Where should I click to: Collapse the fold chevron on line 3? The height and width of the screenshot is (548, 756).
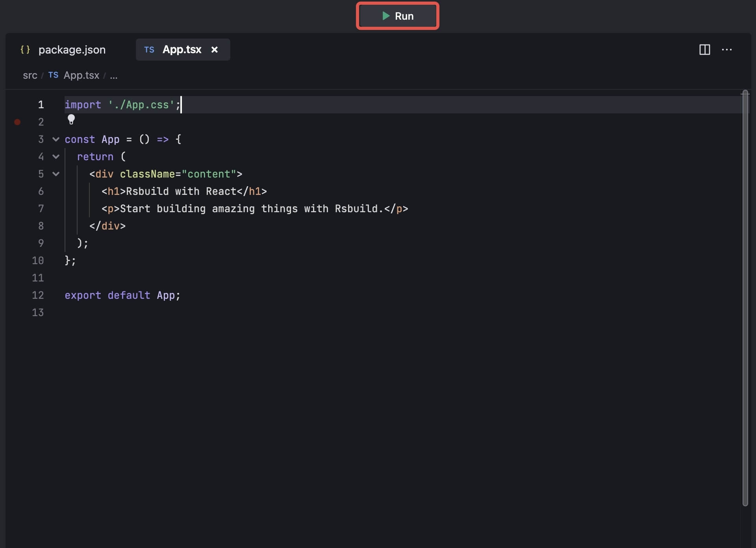click(x=56, y=139)
